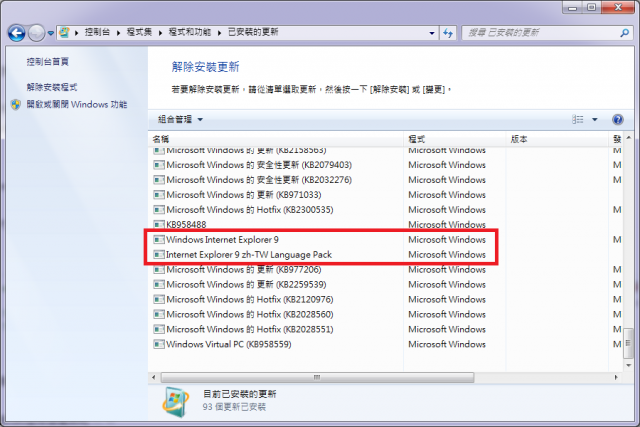
Task: Click the vertical scrollbar down arrow
Action: [629, 365]
